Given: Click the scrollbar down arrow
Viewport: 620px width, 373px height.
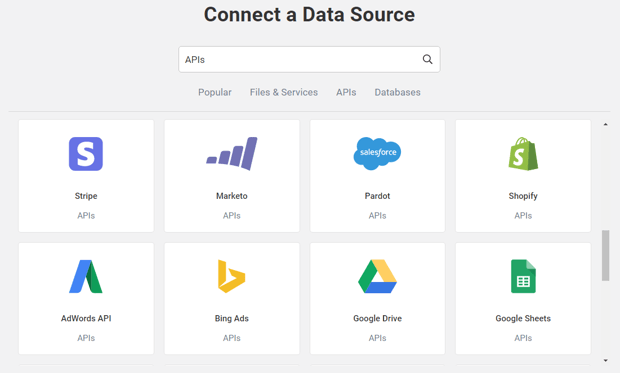Looking at the screenshot, I should pos(605,360).
